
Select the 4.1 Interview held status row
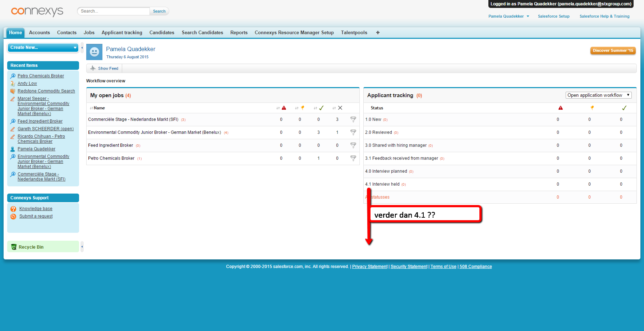click(500, 184)
